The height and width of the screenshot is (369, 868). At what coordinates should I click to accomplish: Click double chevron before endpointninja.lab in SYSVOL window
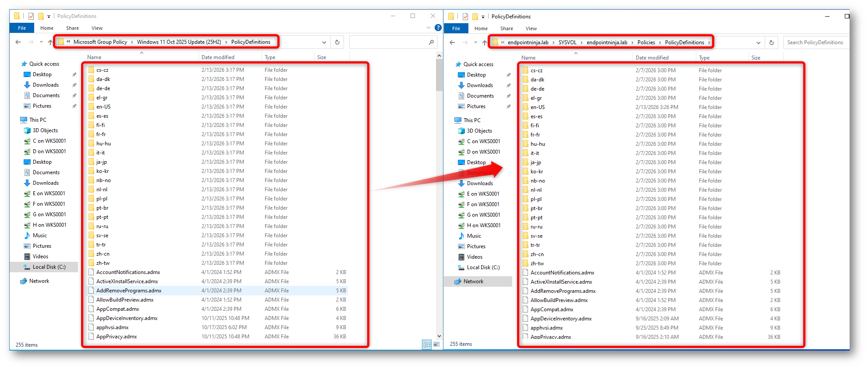[503, 42]
